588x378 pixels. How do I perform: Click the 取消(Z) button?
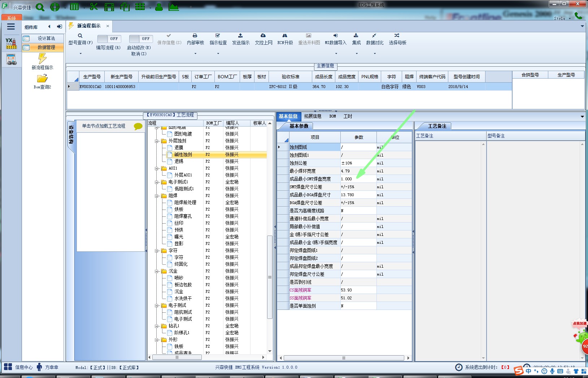(x=139, y=54)
